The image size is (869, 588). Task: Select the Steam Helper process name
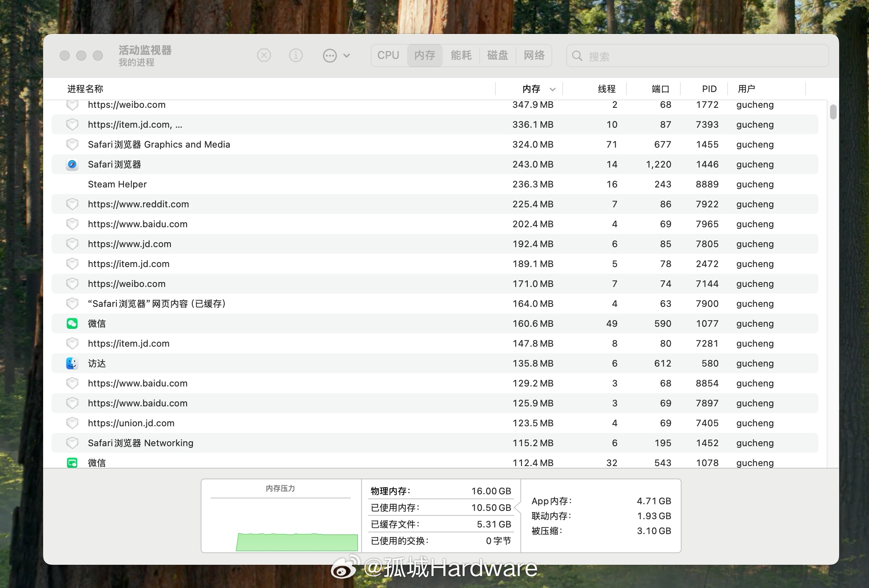pos(117,184)
